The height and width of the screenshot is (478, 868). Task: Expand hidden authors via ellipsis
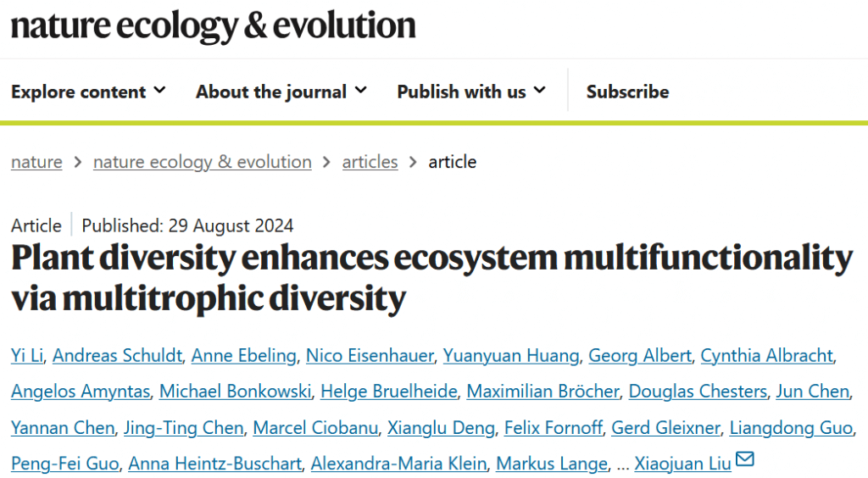[623, 464]
